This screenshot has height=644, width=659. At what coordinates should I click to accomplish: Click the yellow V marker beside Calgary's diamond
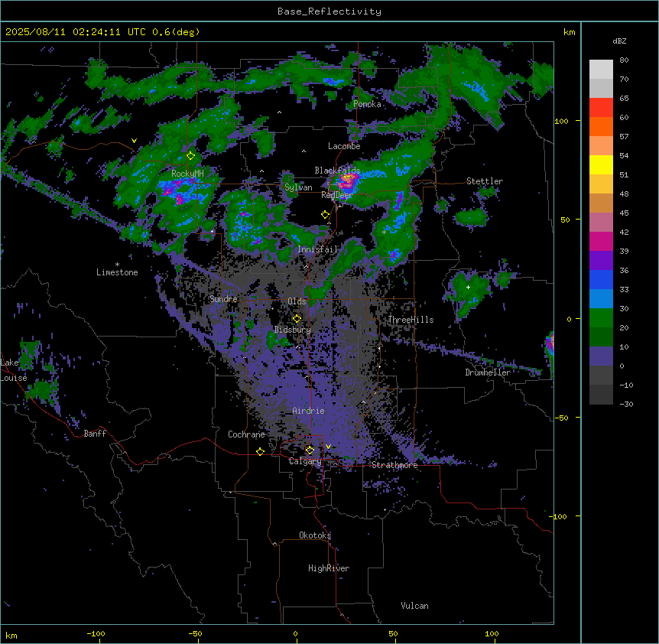pos(328,447)
